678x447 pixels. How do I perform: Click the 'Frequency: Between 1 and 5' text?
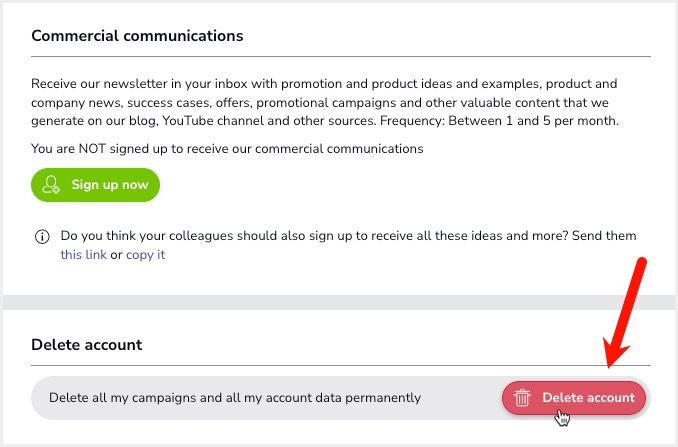pos(499,121)
